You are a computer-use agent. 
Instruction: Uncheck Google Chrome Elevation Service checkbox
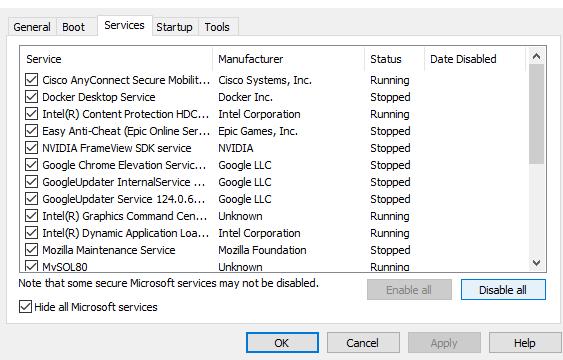click(32, 165)
